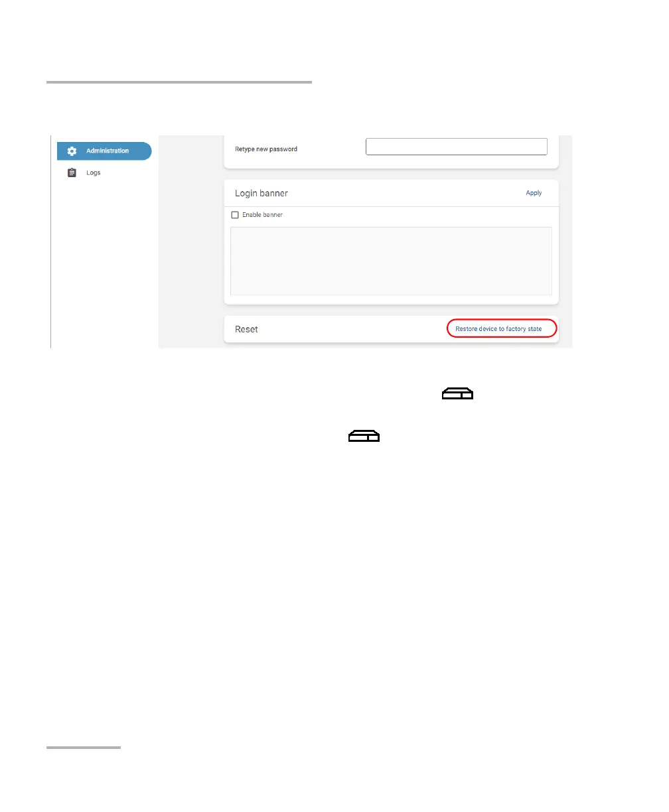Open the Administration sidebar section
This screenshot has height=812, width=669.
tap(104, 151)
